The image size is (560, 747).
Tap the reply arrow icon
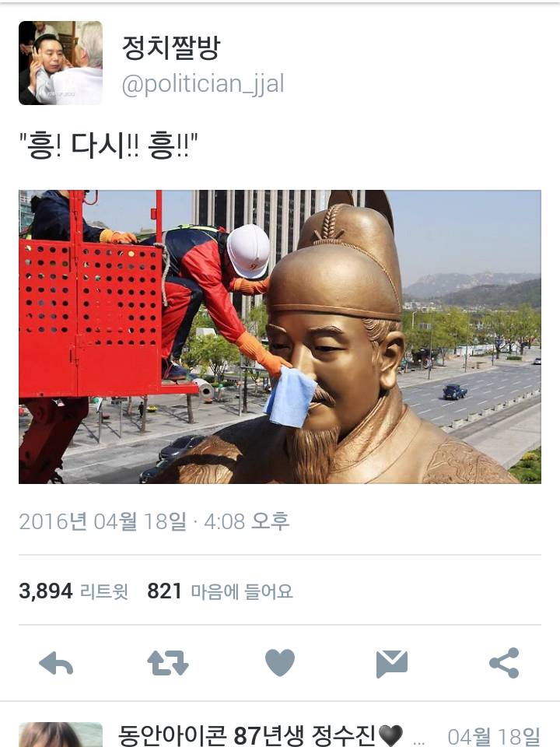click(56, 663)
